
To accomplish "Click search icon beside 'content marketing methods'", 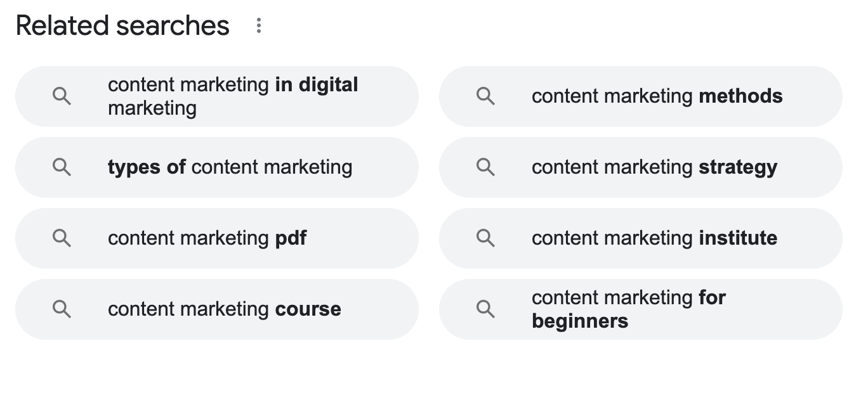I will pyautogui.click(x=485, y=96).
